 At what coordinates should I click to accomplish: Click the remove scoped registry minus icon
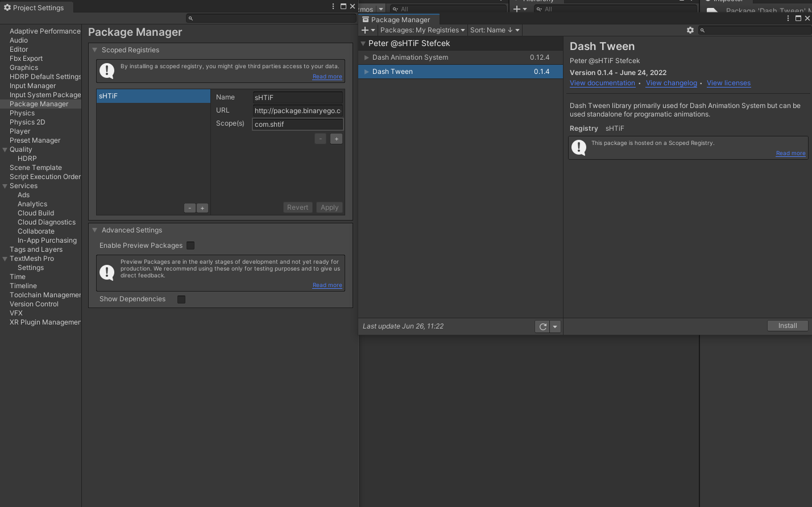(189, 208)
